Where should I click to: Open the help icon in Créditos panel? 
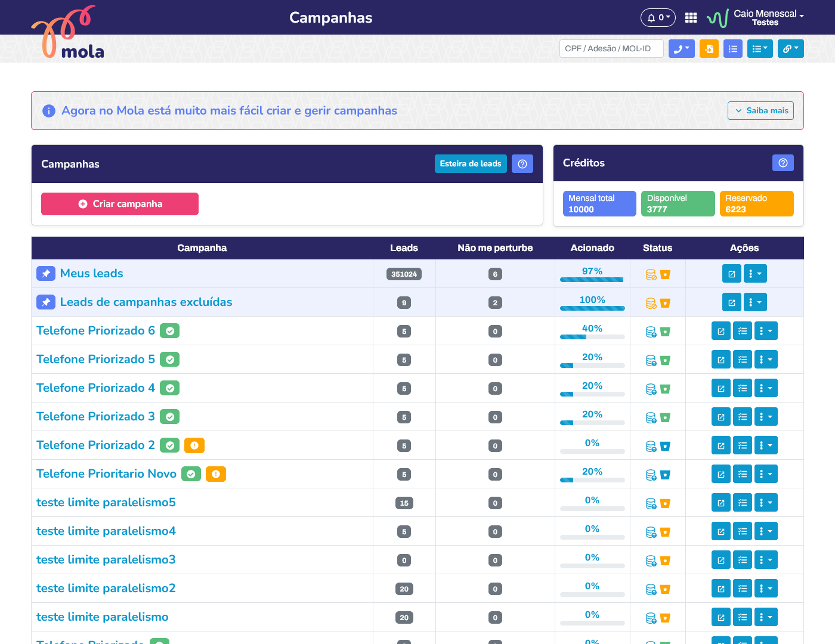[783, 163]
